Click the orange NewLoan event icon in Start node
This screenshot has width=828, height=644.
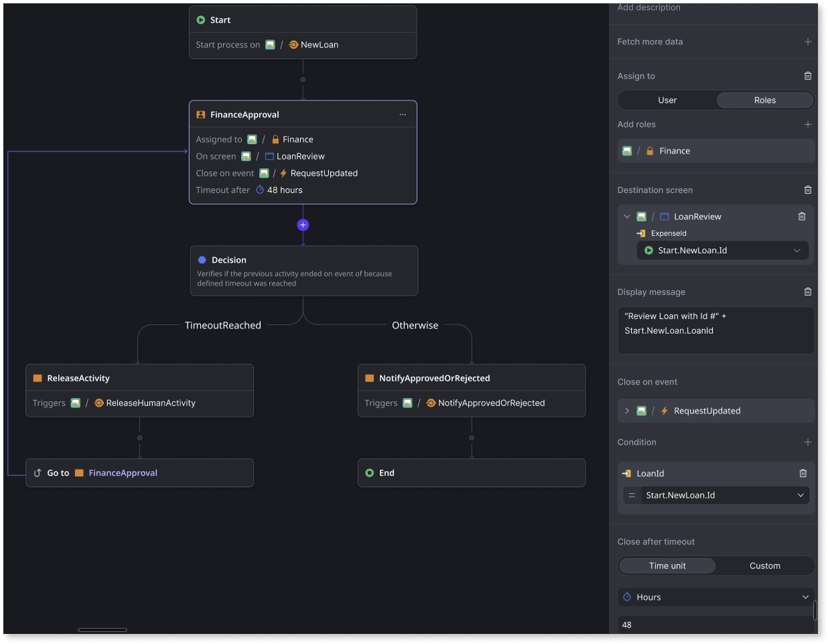pyautogui.click(x=293, y=44)
